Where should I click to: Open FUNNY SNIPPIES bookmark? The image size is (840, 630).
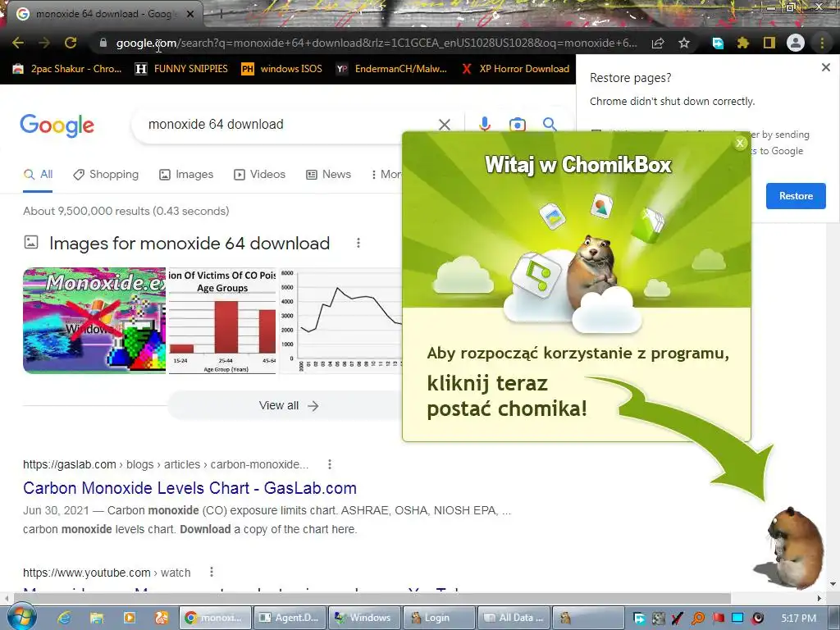(181, 69)
